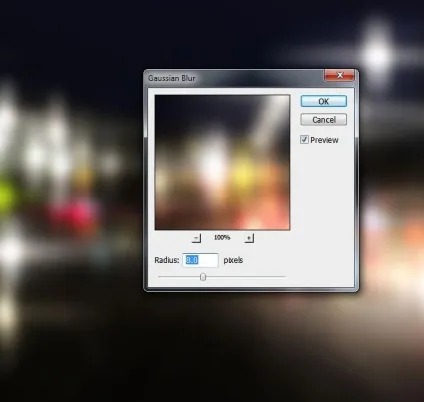Click the Radius slider handle
This screenshot has width=424, height=402.
coord(203,277)
